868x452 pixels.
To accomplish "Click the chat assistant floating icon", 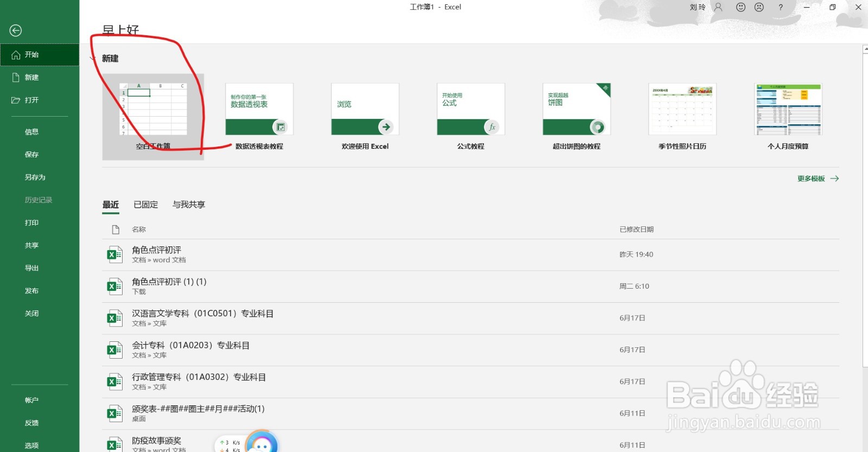I will click(262, 442).
